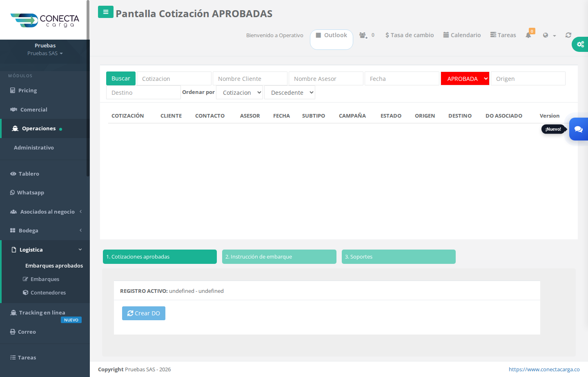
Task: Open the Comercial module
Action: click(x=44, y=109)
